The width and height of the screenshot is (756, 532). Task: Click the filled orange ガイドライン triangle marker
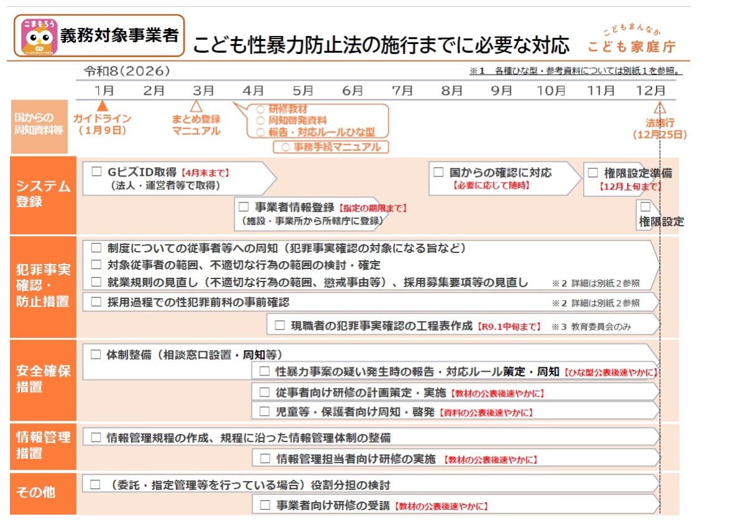tap(103, 106)
